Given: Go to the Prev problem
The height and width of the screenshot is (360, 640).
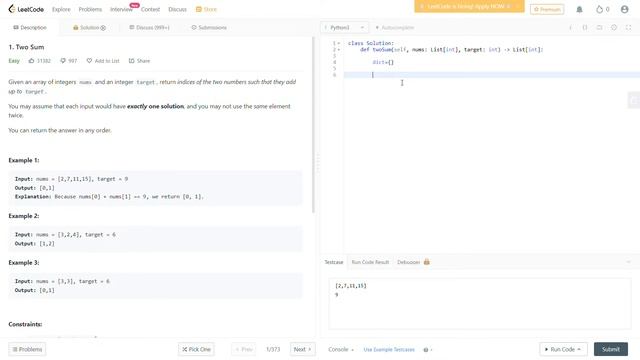Looking at the screenshot, I should coord(244,349).
